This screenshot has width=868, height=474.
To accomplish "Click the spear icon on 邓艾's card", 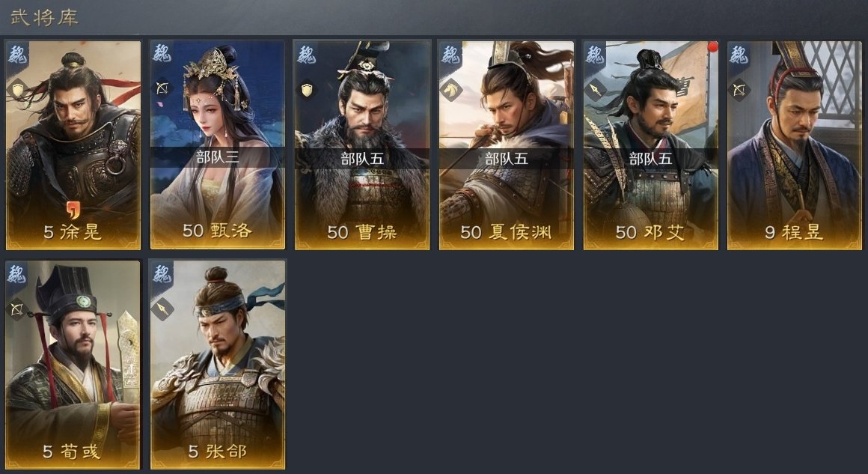I will coord(595,89).
